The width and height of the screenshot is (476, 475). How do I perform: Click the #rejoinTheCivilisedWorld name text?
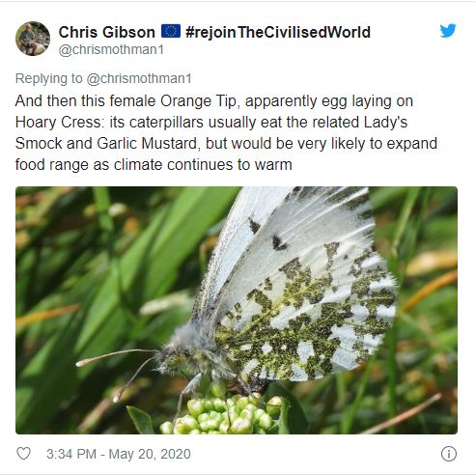click(x=278, y=32)
